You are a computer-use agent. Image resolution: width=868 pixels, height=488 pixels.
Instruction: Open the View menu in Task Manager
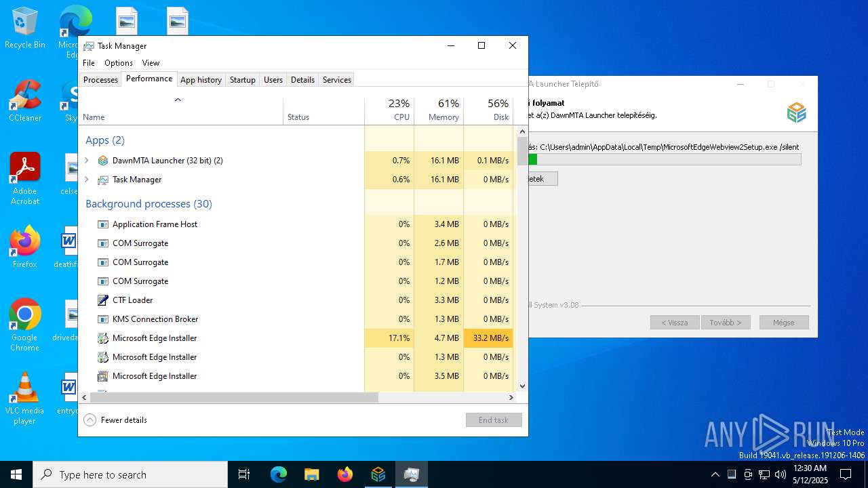pos(151,63)
